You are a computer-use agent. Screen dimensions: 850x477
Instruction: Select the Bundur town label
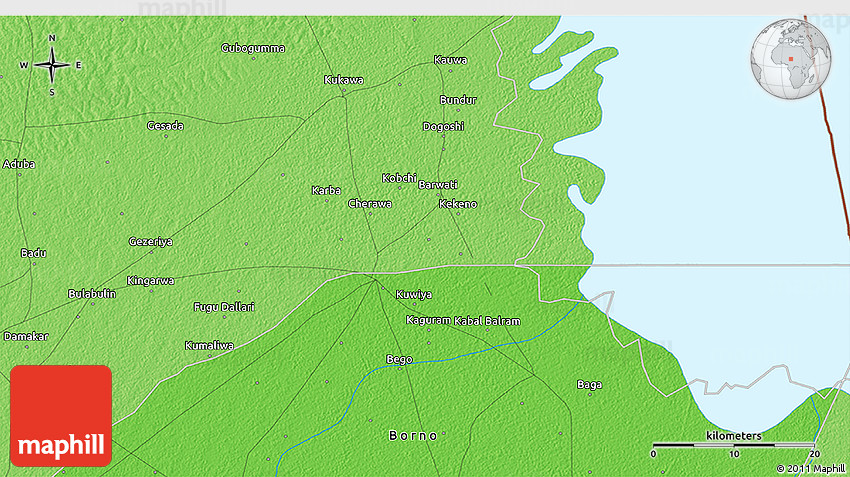(458, 100)
